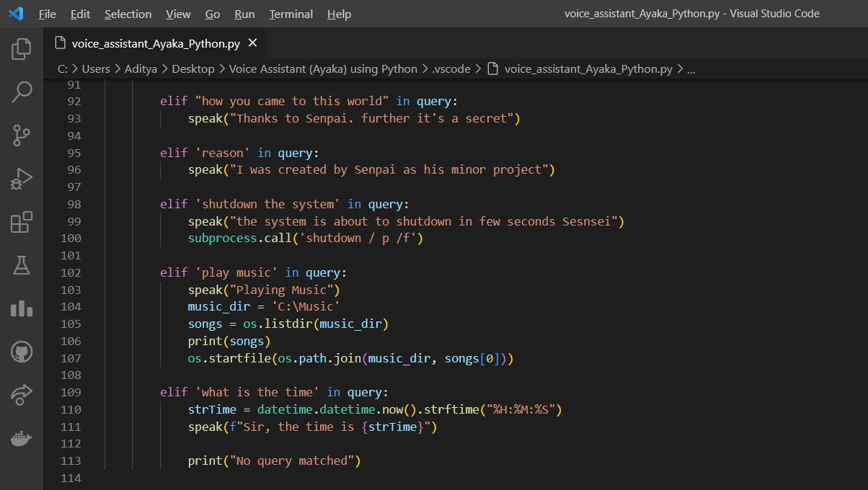Image resolution: width=868 pixels, height=490 pixels.
Task: Click os.startfile on line 107
Action: 230,359
